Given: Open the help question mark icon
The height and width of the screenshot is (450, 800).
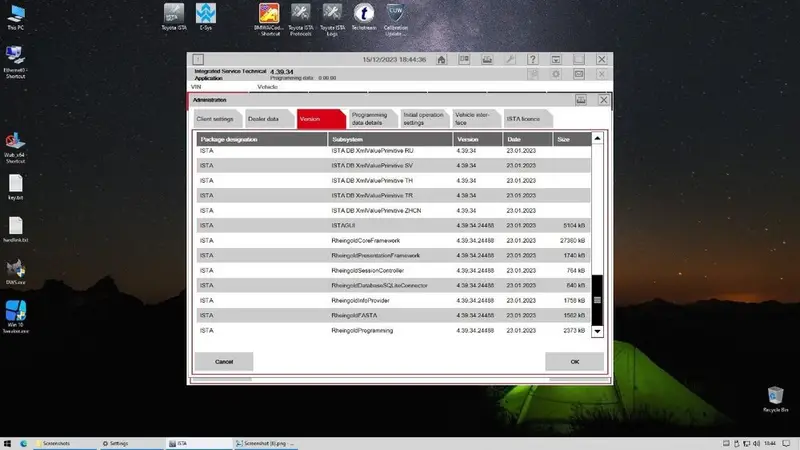Looking at the screenshot, I should (533, 60).
